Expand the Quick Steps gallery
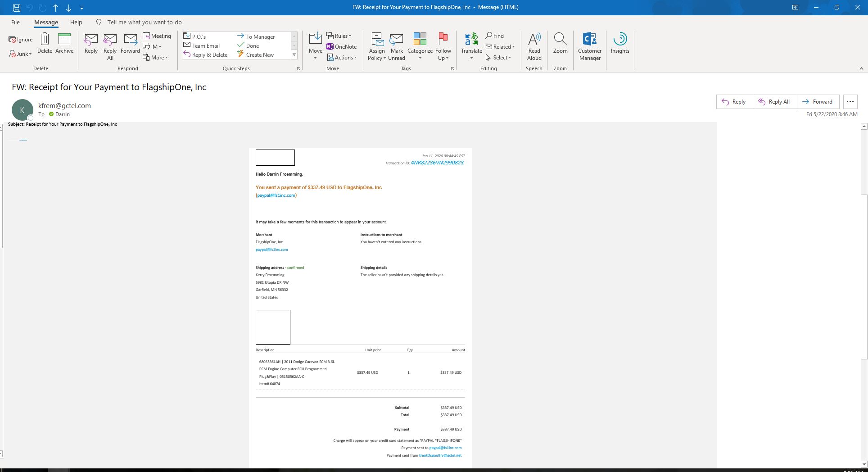Image resolution: width=868 pixels, height=472 pixels. [x=294, y=55]
